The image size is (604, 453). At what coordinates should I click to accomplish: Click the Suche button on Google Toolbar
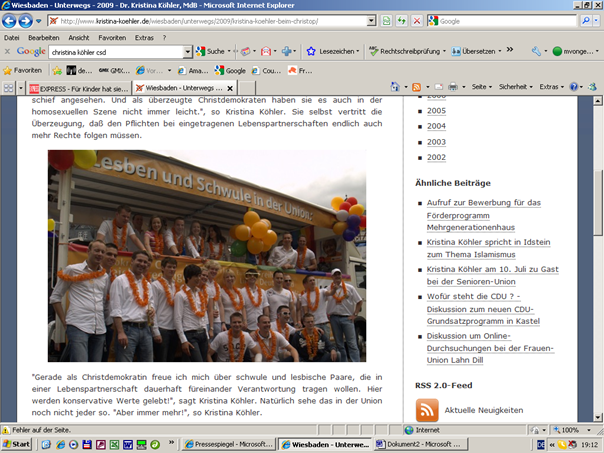click(210, 51)
